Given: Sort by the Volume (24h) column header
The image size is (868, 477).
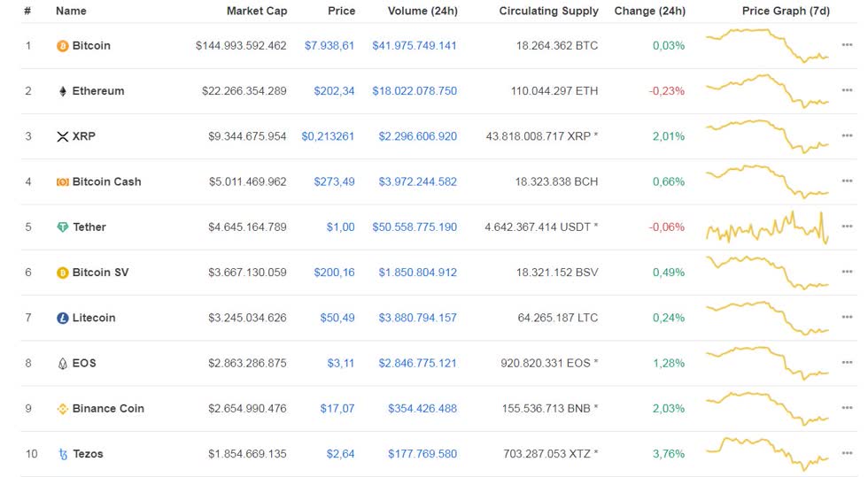Looking at the screenshot, I should point(422,12).
